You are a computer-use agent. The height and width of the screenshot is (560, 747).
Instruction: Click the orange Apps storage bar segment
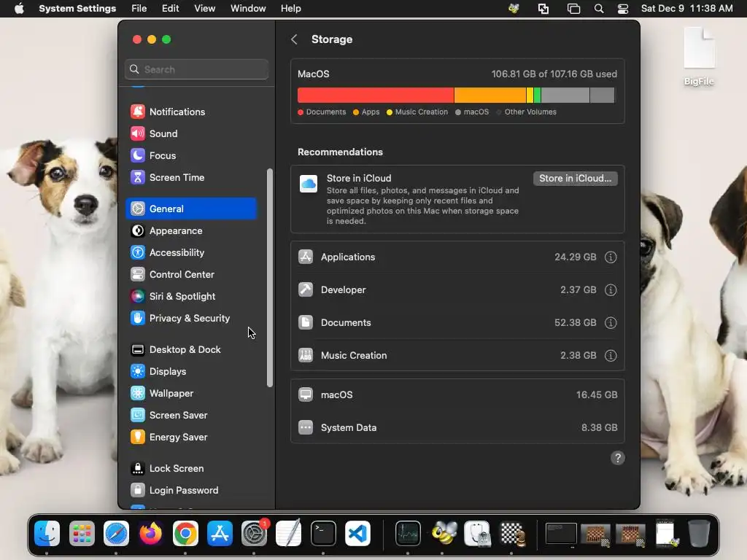(x=490, y=96)
